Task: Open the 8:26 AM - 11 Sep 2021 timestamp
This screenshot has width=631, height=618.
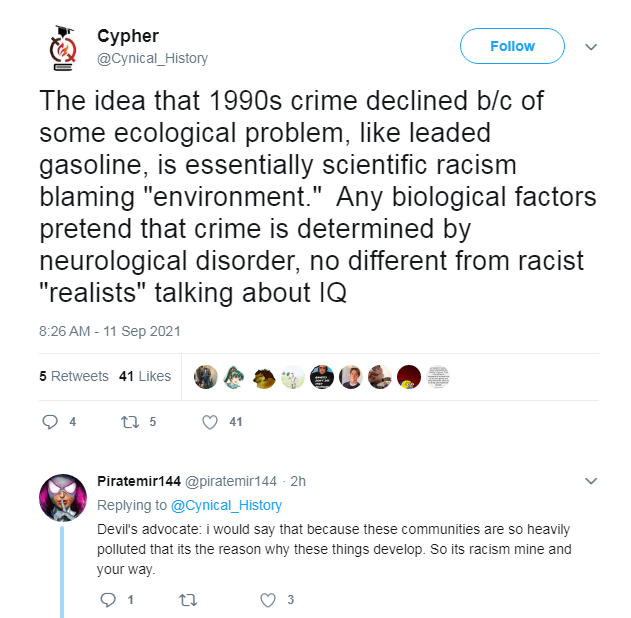Action: pyautogui.click(x=109, y=331)
